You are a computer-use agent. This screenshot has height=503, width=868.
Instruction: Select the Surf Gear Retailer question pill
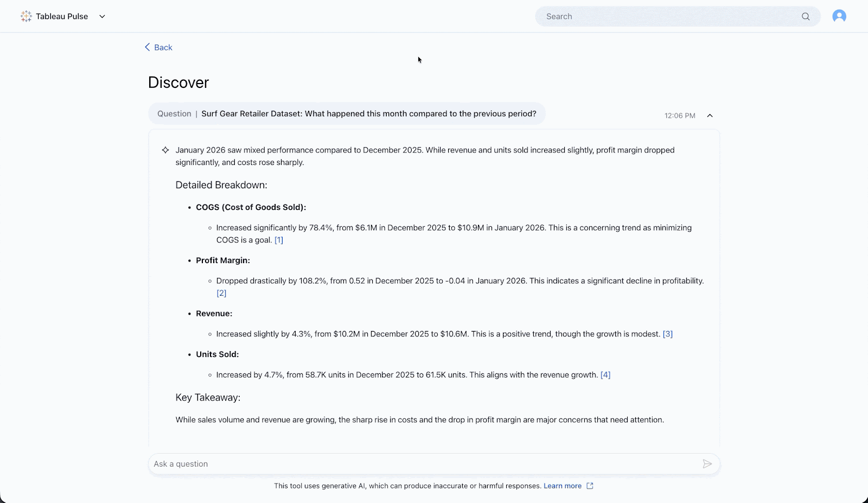click(x=347, y=113)
